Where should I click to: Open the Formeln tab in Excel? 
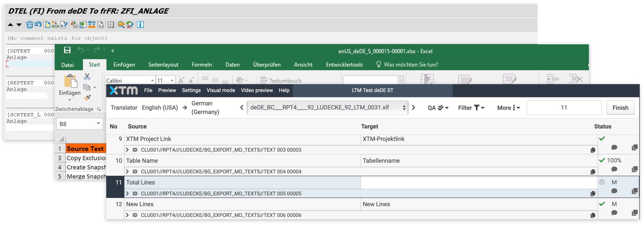pyautogui.click(x=202, y=65)
